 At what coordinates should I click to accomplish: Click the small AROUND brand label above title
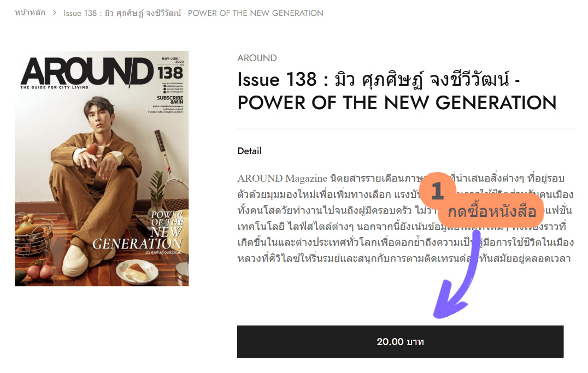pos(257,58)
